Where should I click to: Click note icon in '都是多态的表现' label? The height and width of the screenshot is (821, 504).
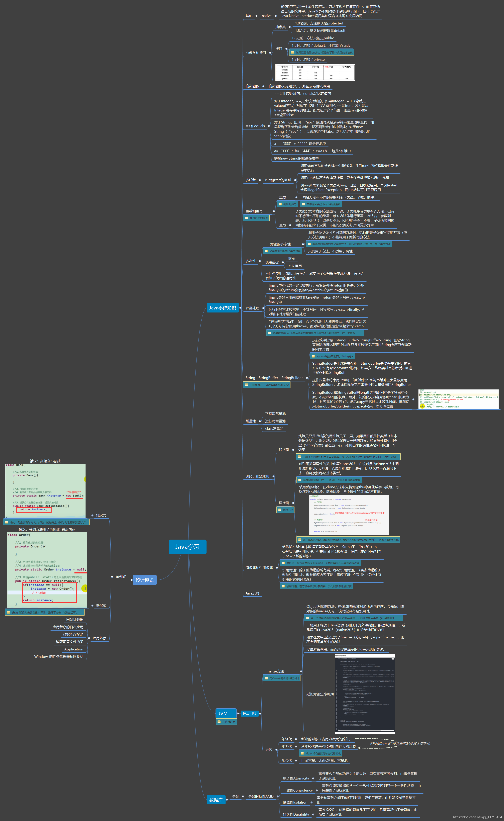point(247,218)
